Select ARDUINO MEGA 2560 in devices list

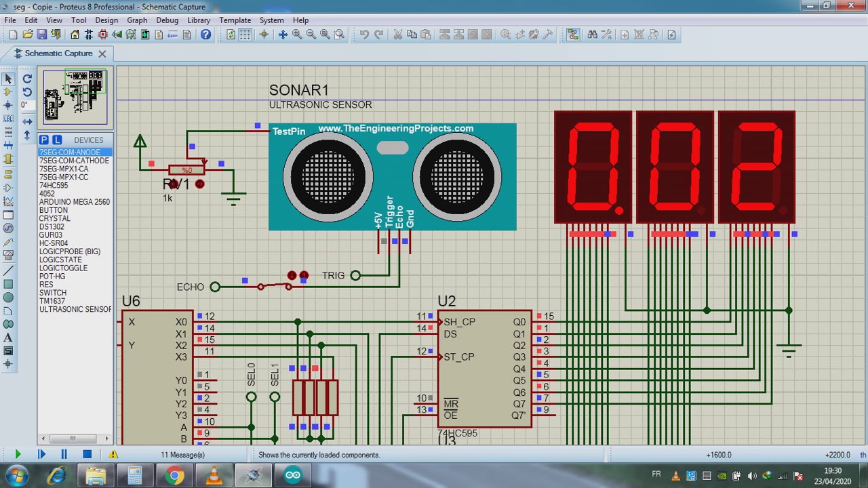click(74, 202)
